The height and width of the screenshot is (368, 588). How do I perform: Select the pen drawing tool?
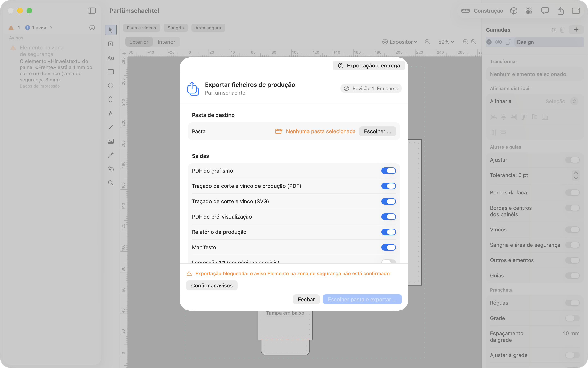[110, 113]
